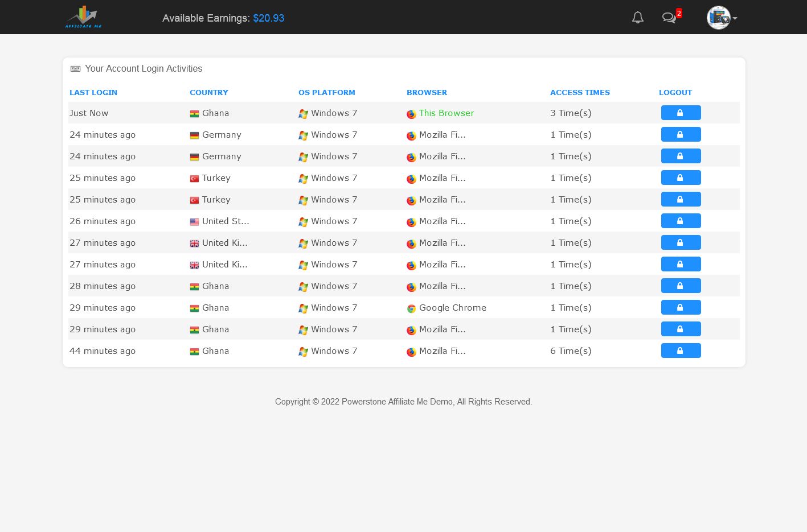807x532 pixels.
Task: Click the red unread messages badge
Action: click(x=679, y=13)
